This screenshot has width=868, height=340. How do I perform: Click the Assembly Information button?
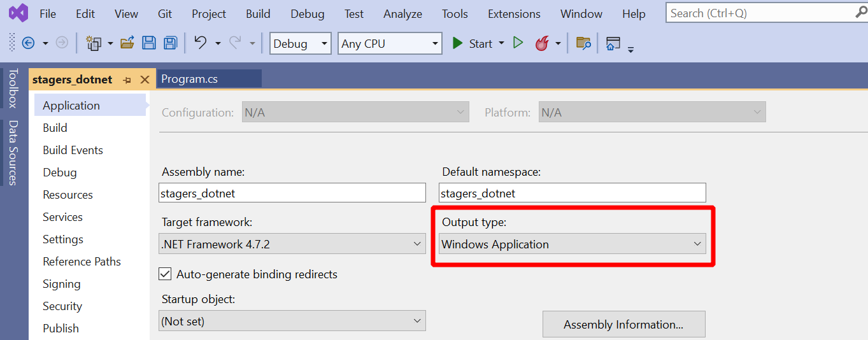[623, 324]
